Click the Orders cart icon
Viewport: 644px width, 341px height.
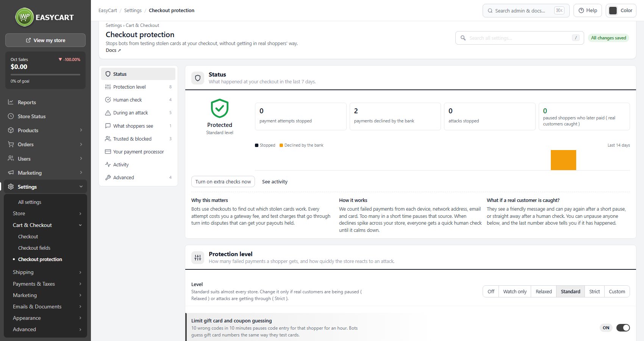(x=11, y=144)
